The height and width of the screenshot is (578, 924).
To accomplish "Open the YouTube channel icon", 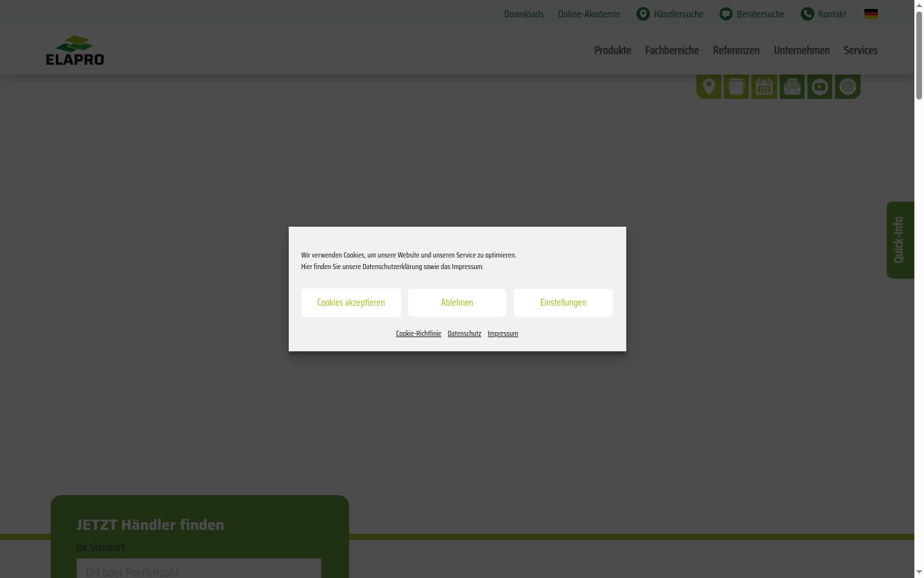I will pos(819,87).
